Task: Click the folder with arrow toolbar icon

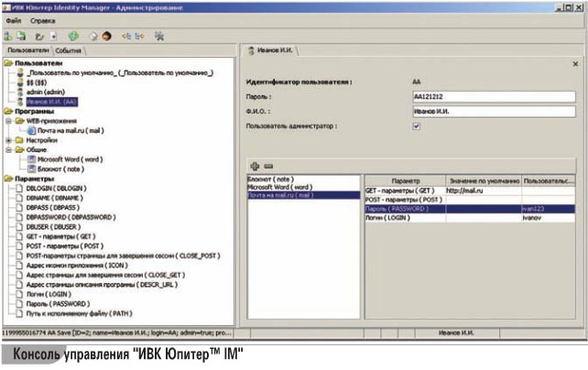Action: [x=39, y=37]
